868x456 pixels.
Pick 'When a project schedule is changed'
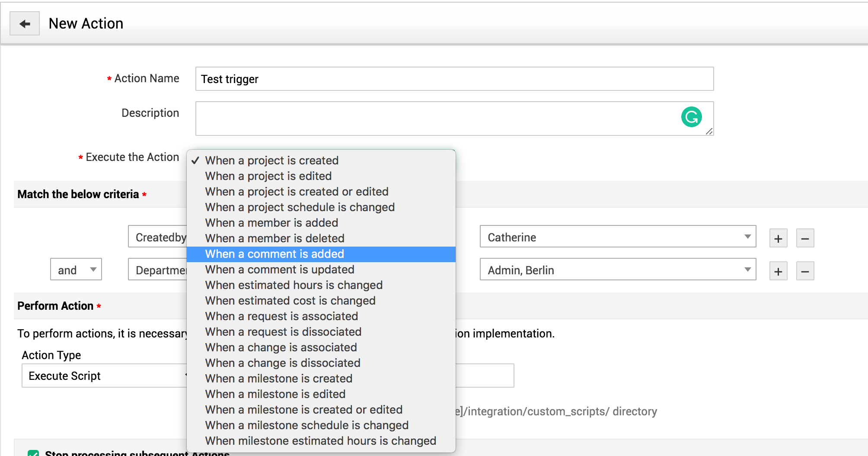[x=300, y=207]
